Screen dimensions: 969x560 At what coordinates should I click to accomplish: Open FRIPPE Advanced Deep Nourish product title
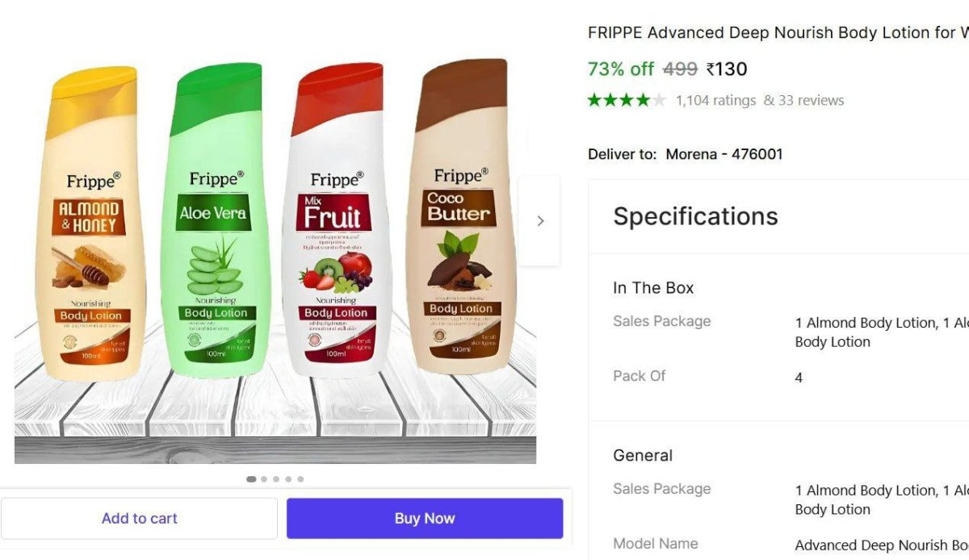(778, 33)
